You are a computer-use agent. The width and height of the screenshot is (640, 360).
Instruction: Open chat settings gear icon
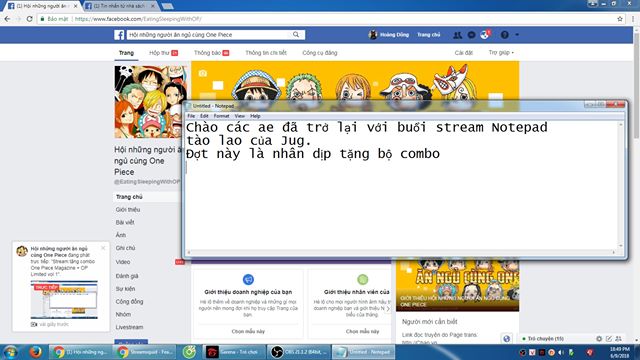(599, 338)
